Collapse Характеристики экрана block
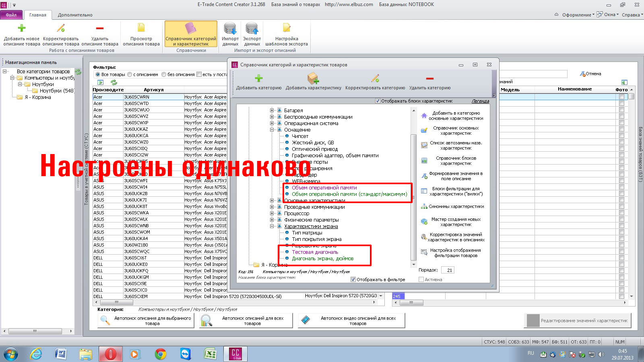Viewport: 644px width, 362px height. [272, 226]
